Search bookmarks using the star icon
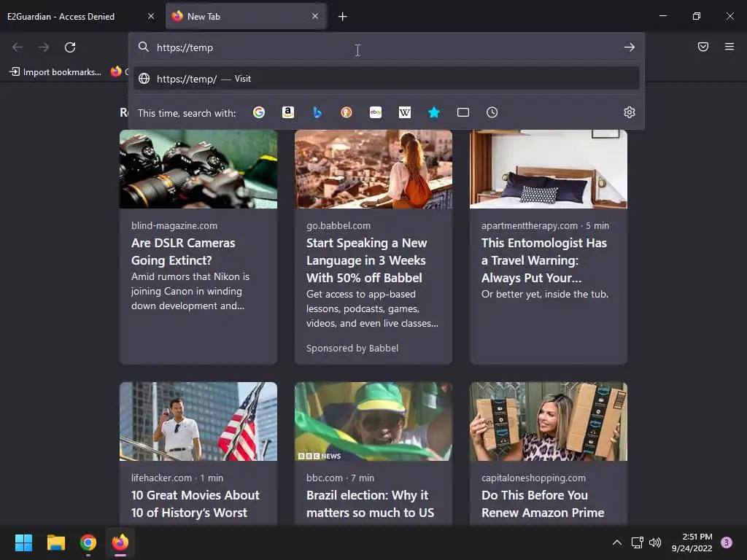The image size is (747, 560). click(433, 112)
